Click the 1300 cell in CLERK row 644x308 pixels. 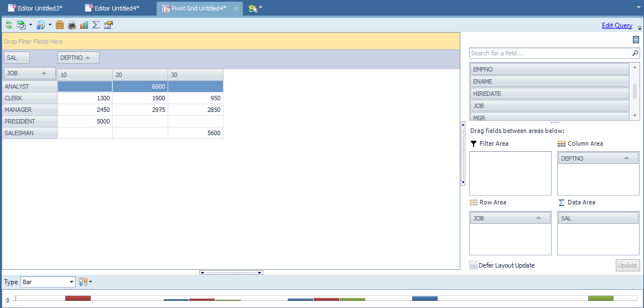[85, 98]
